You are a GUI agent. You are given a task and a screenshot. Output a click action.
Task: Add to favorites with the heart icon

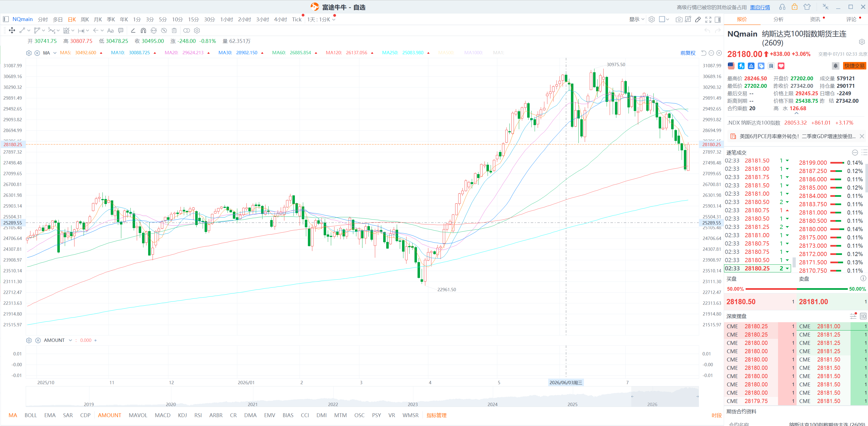pyautogui.click(x=781, y=66)
